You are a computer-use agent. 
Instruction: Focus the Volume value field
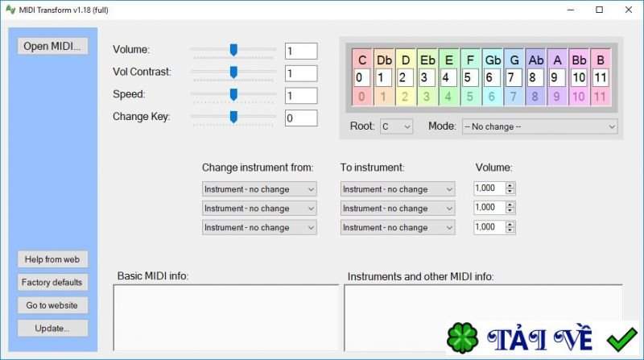point(301,51)
